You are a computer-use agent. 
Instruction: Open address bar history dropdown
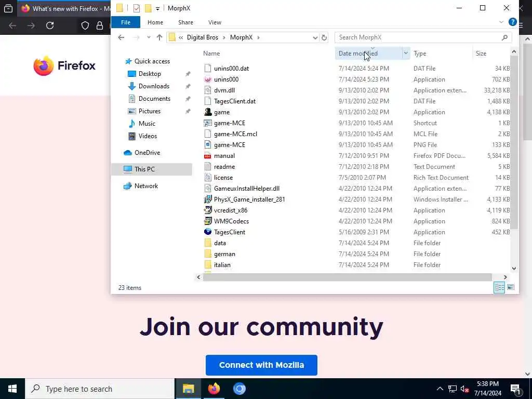315,37
